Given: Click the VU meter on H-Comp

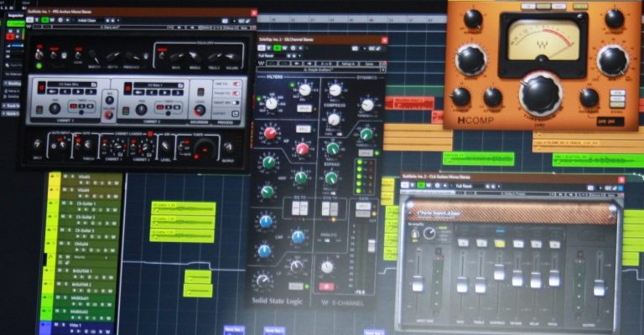Looking at the screenshot, I should coord(543,42).
